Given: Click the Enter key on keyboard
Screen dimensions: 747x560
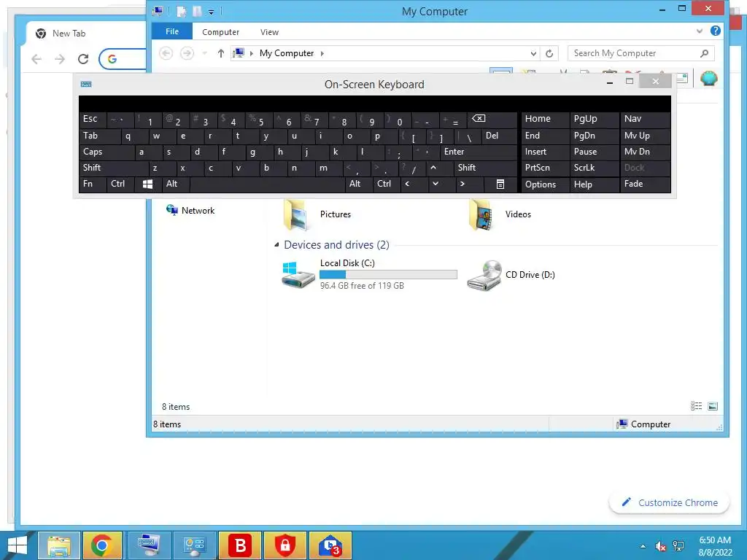Looking at the screenshot, I should coord(479,152).
